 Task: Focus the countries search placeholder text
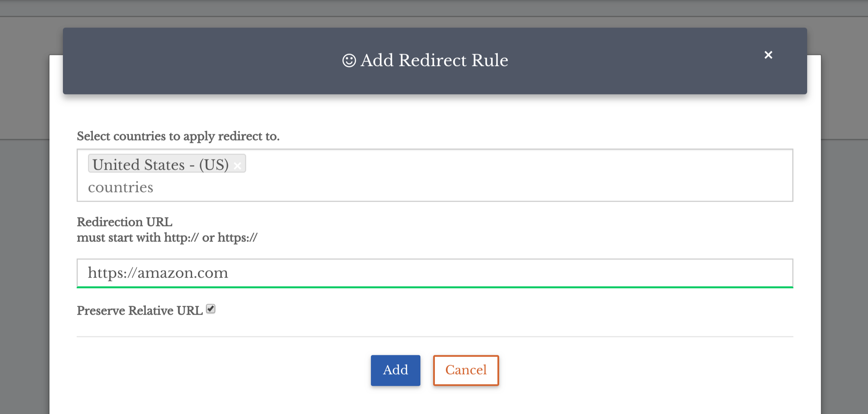pyautogui.click(x=121, y=188)
